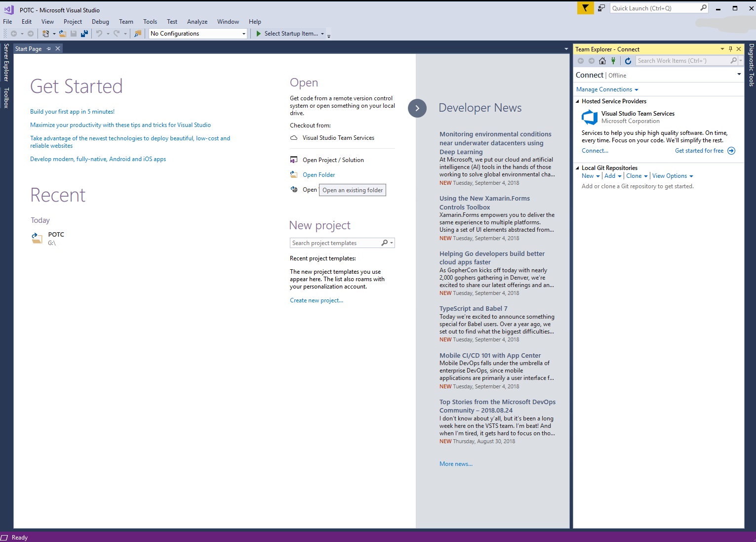Image resolution: width=756 pixels, height=542 pixels.
Task: Click the Save toolbar icon
Action: pos(74,34)
